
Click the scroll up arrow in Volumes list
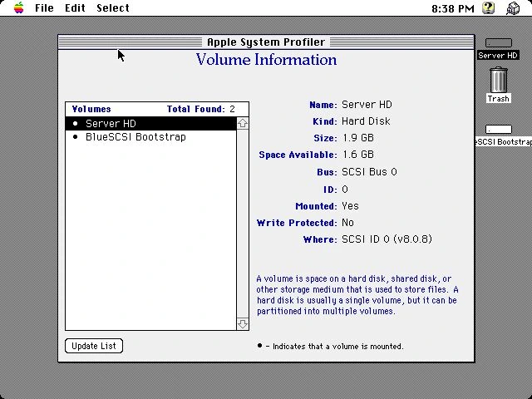243,123
